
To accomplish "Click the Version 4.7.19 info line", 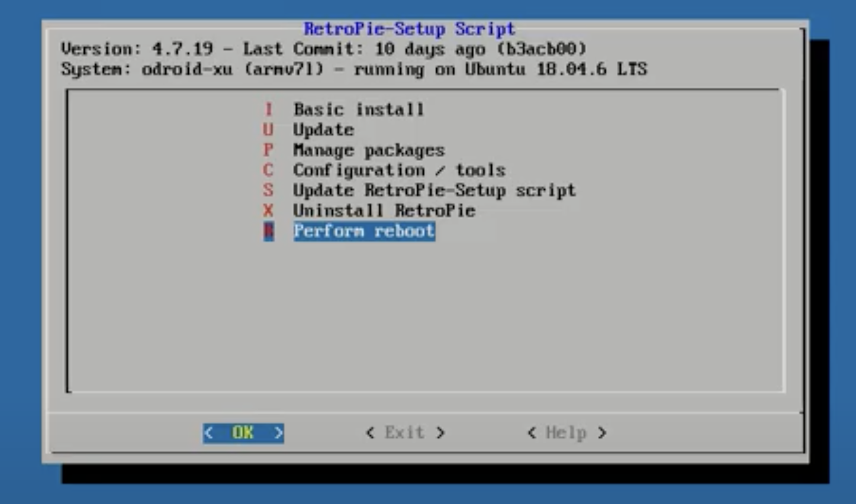I will (x=324, y=49).
